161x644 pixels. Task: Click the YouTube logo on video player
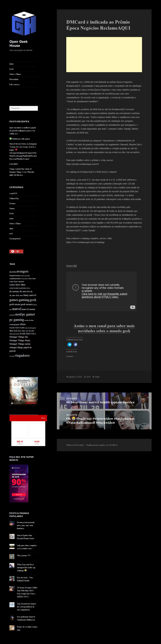coord(132,307)
